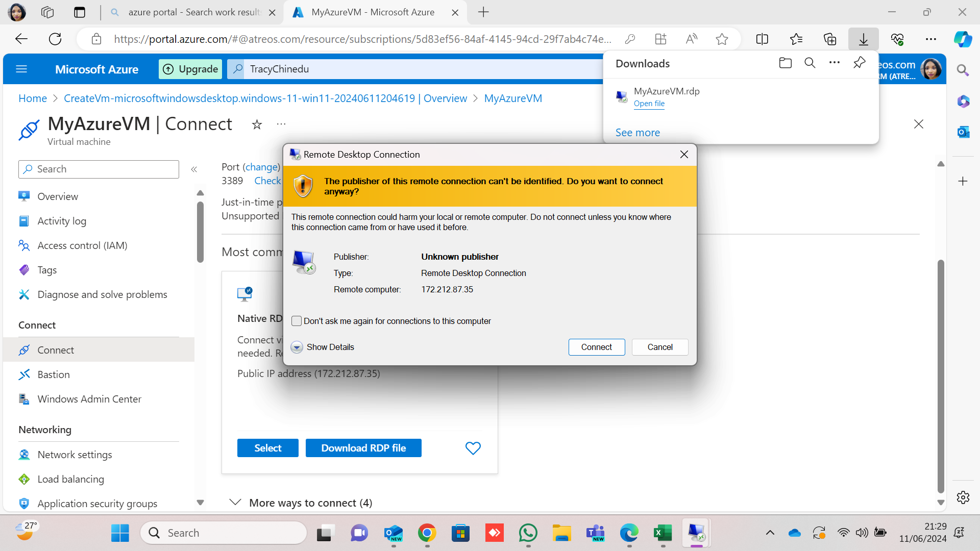Favorite MyAzureVM with the star icon
Image resolution: width=980 pixels, height=551 pixels.
tap(257, 124)
